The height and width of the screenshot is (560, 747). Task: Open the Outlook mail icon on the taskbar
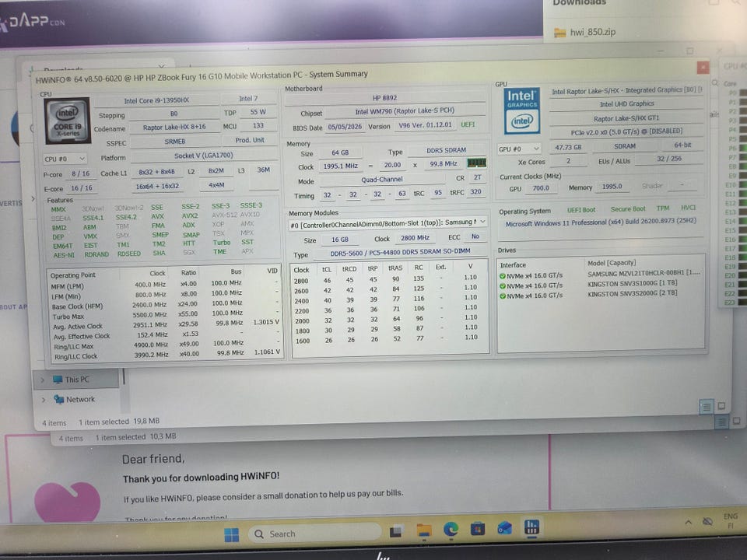point(504,527)
